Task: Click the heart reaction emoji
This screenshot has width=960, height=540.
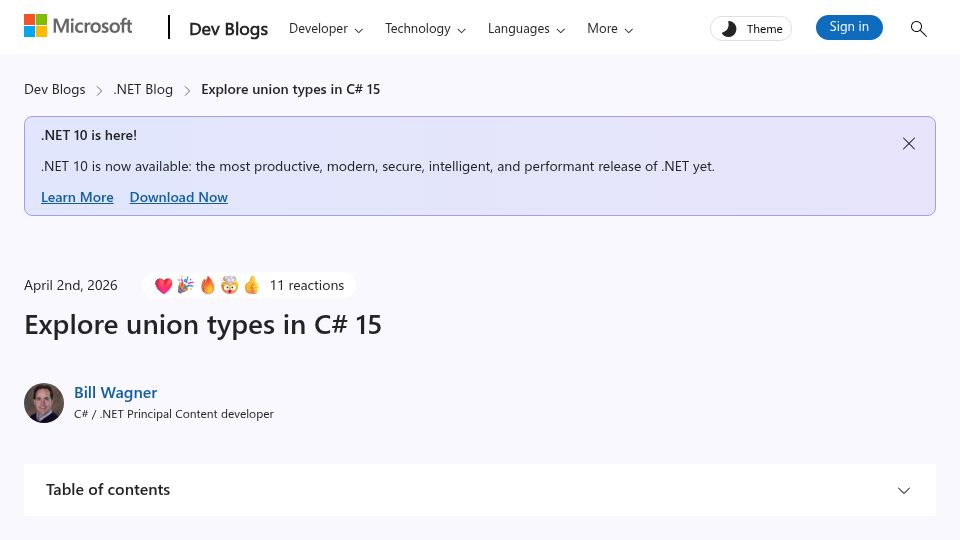Action: (163, 285)
